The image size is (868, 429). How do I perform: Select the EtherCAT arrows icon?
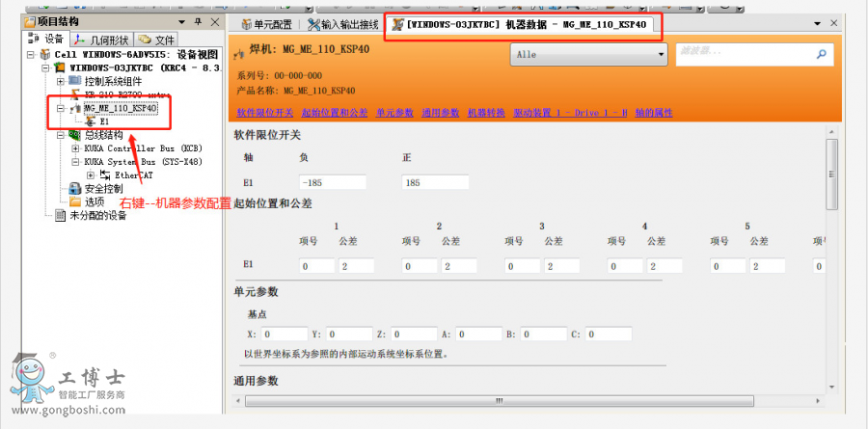[104, 174]
